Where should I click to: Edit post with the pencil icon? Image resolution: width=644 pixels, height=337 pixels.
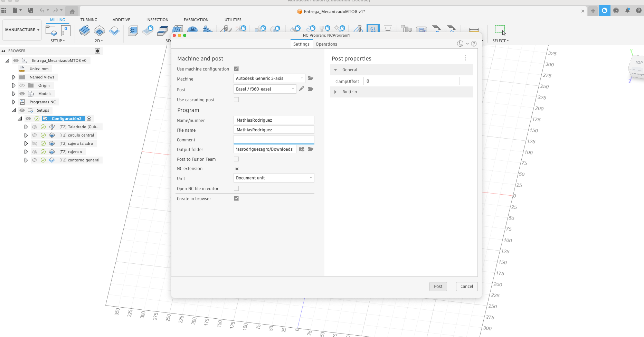point(302,89)
